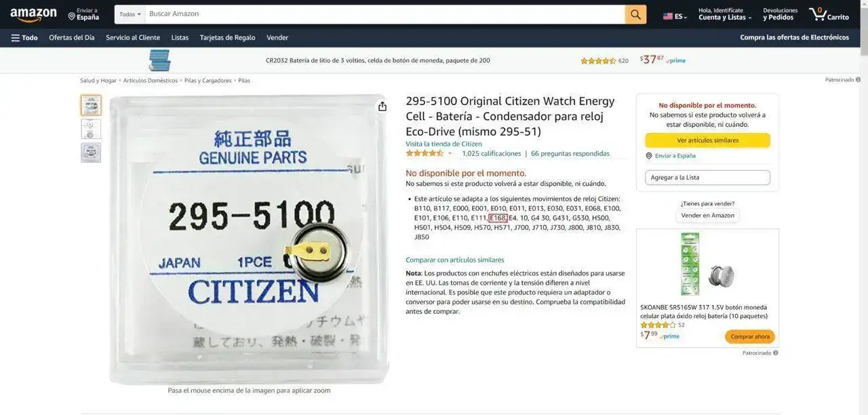Open Tarjetas de Regalo menu item
The image size is (868, 415).
pyautogui.click(x=228, y=38)
